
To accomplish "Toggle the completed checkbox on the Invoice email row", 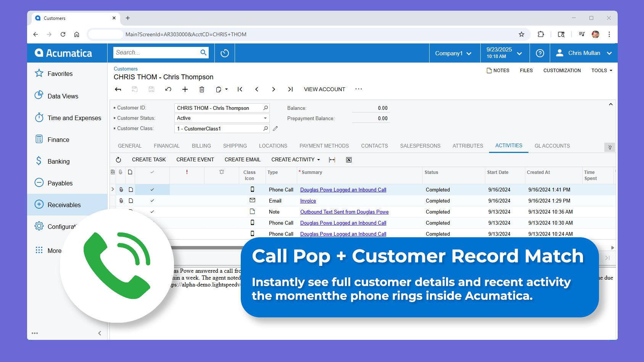I will coord(152,200).
